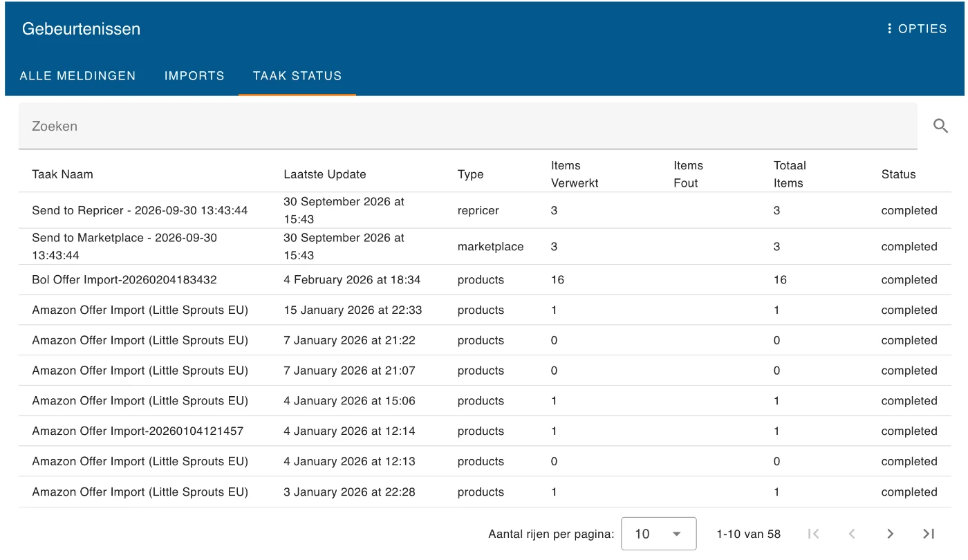Switch to the Alle Meldingen tab
This screenshot has width=968, height=560.
78,76
